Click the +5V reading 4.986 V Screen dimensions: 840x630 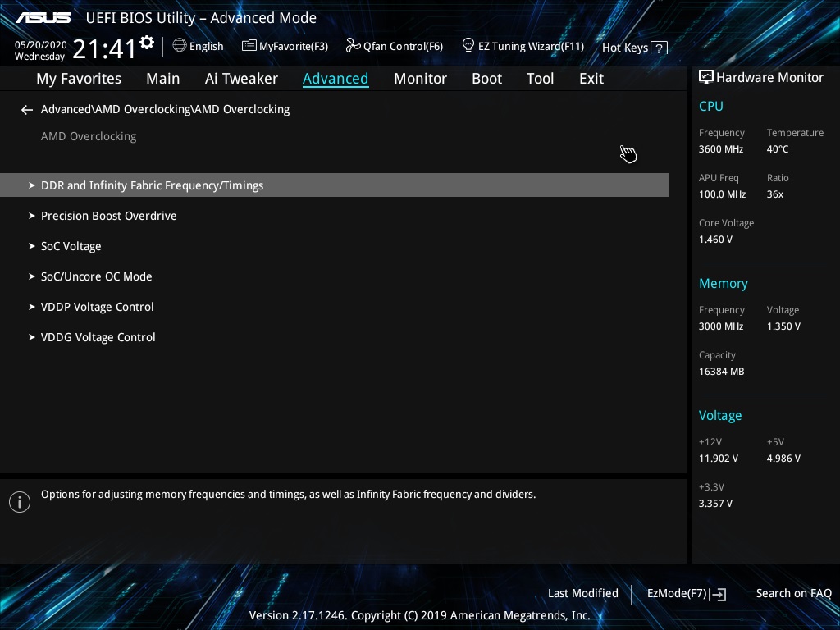tap(783, 459)
